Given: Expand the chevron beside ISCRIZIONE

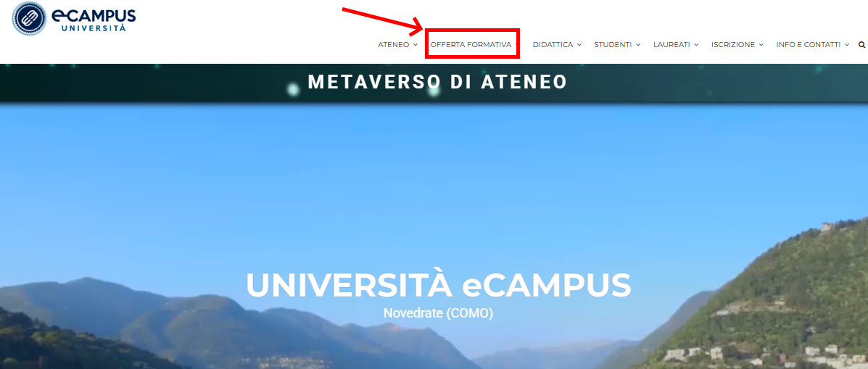Looking at the screenshot, I should (x=761, y=45).
